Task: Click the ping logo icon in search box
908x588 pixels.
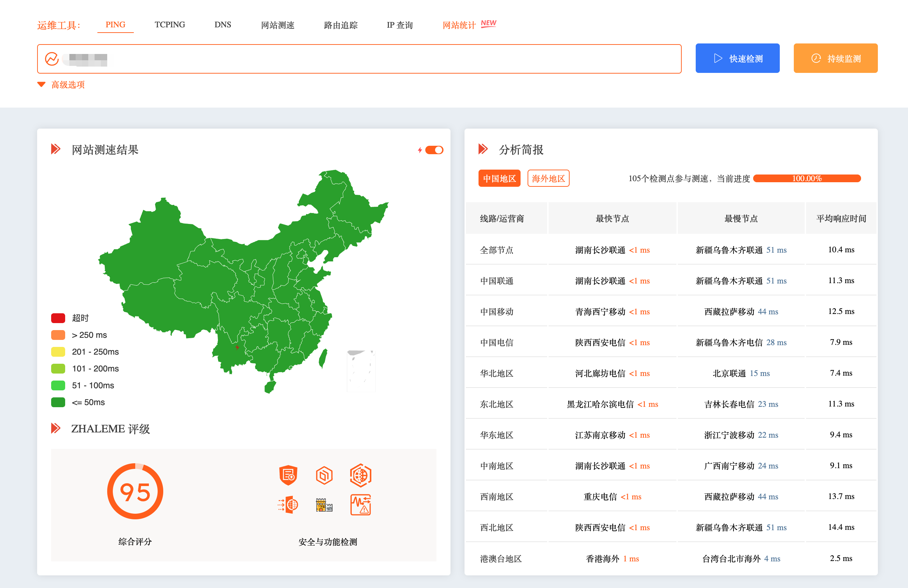Action: pos(52,59)
